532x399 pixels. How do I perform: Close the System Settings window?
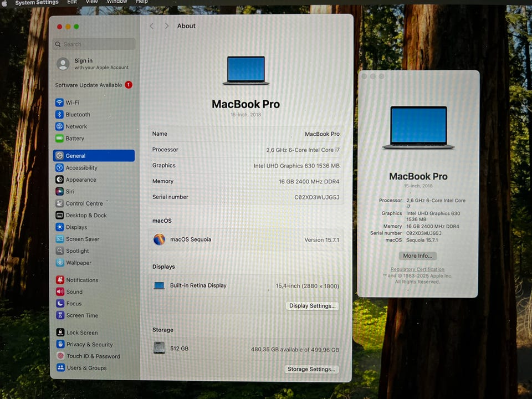tap(59, 27)
